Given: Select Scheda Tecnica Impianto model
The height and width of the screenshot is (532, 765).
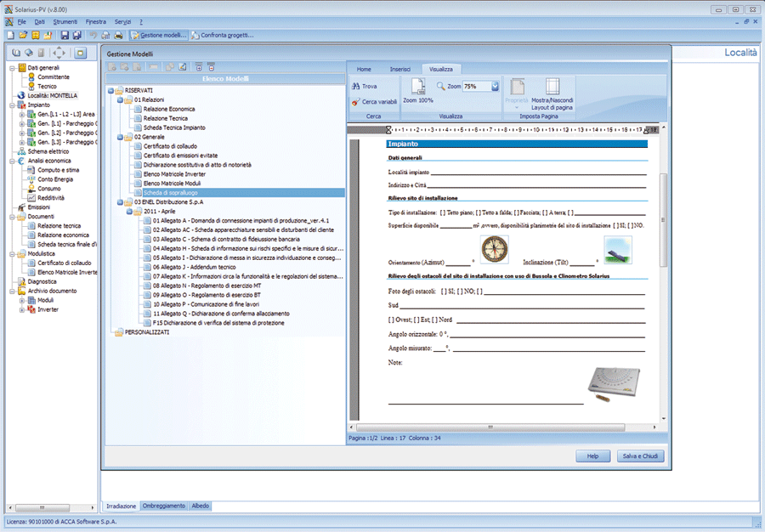Looking at the screenshot, I should pos(174,127).
